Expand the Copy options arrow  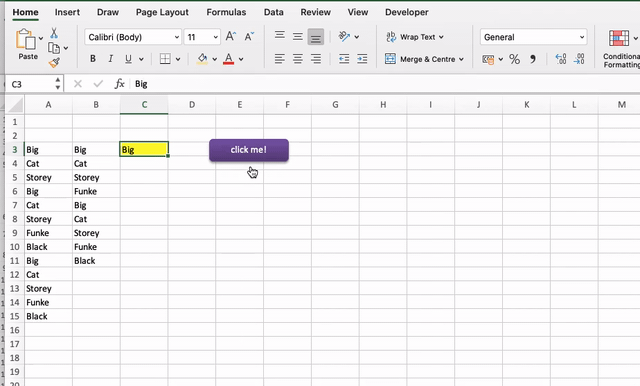coord(66,48)
